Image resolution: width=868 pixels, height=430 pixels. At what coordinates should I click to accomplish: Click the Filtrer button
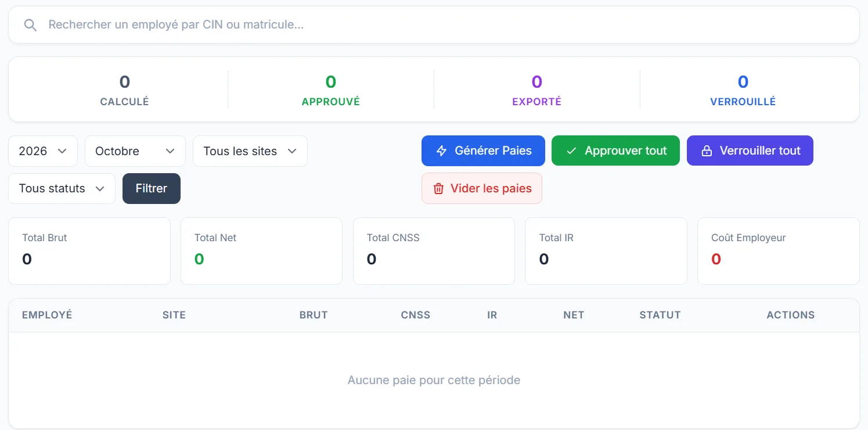(x=152, y=188)
